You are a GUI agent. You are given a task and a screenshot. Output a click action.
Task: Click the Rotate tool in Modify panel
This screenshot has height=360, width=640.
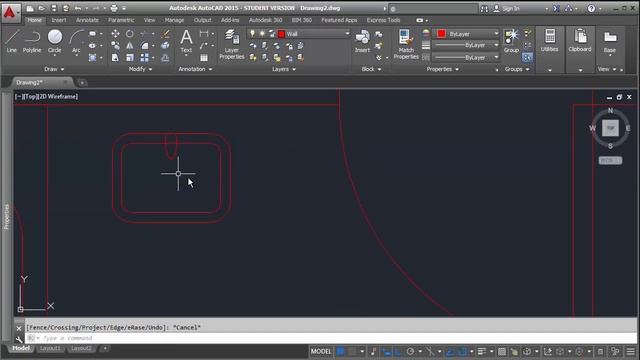click(x=130, y=34)
